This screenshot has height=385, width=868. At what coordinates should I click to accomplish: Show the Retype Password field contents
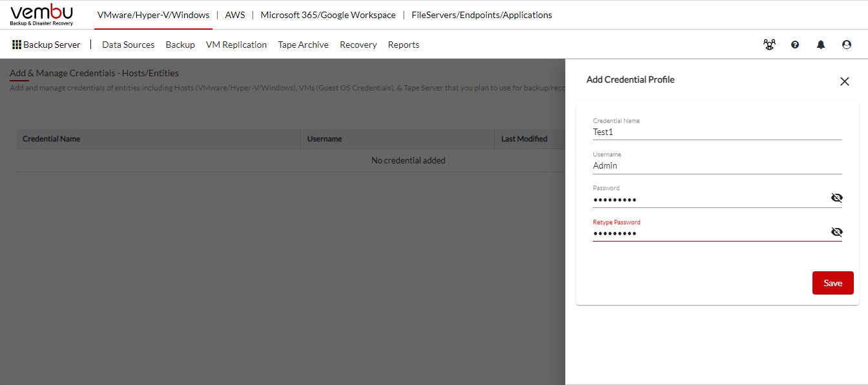point(837,232)
